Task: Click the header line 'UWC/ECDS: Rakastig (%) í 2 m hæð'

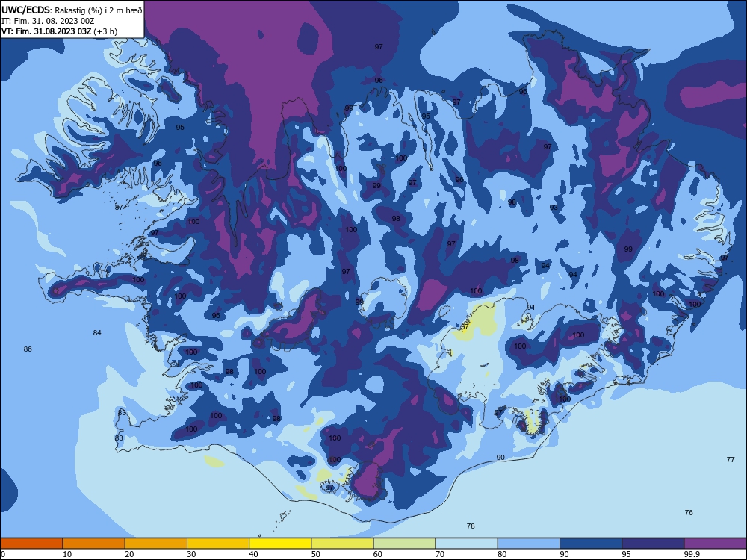Action: (x=72, y=10)
